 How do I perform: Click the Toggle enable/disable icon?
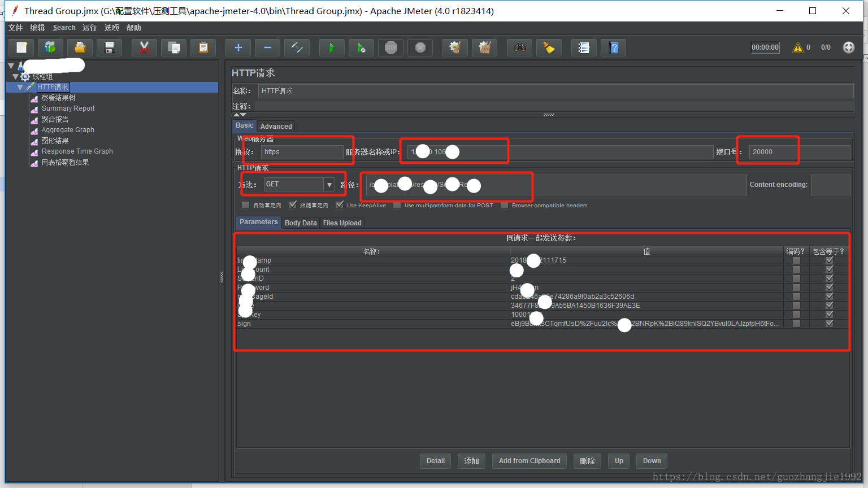click(297, 47)
